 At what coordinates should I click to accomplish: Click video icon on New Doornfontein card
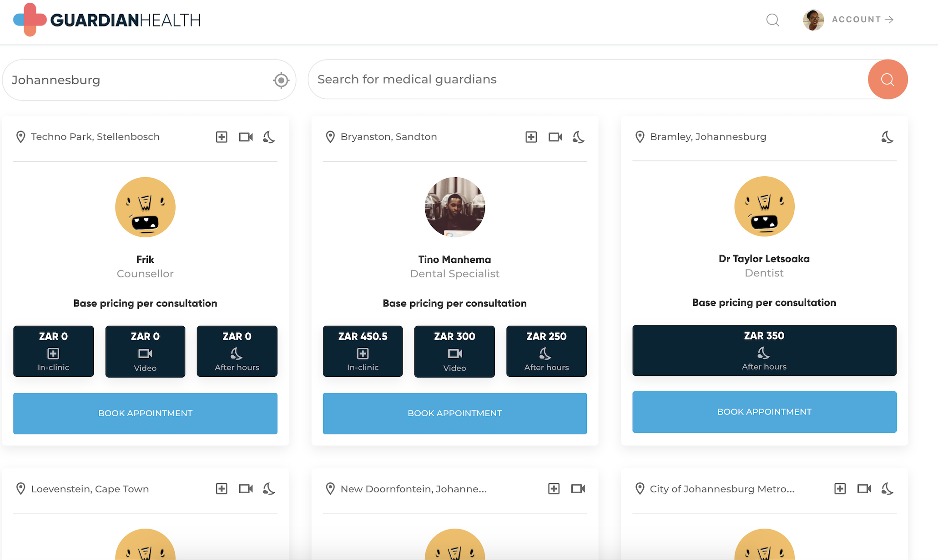(x=578, y=489)
